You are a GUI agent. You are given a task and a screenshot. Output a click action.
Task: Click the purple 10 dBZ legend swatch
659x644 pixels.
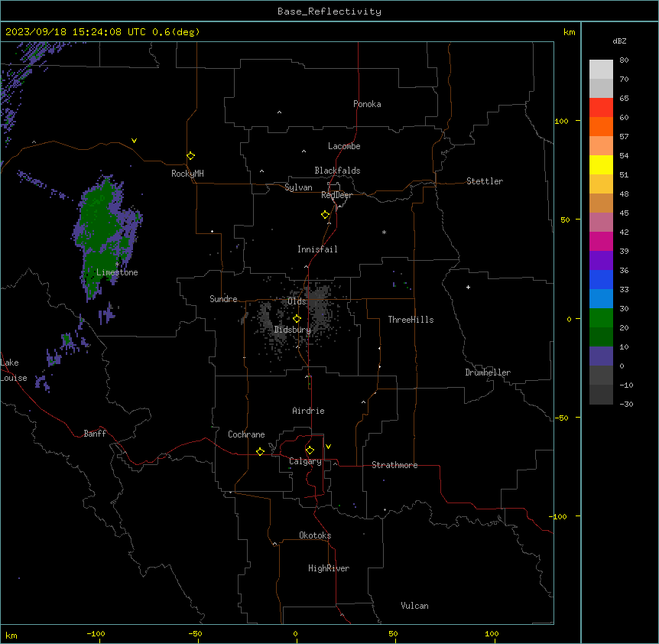(x=601, y=356)
